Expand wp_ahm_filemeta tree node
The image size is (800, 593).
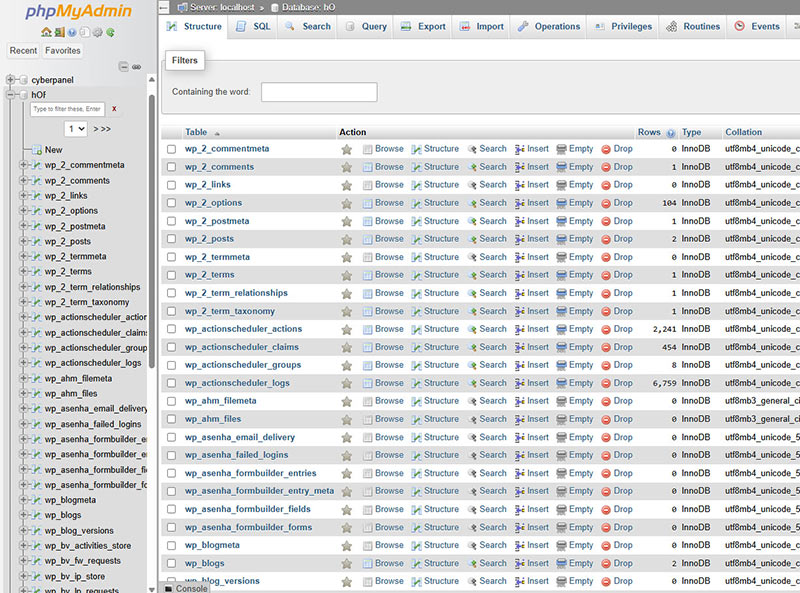point(23,378)
